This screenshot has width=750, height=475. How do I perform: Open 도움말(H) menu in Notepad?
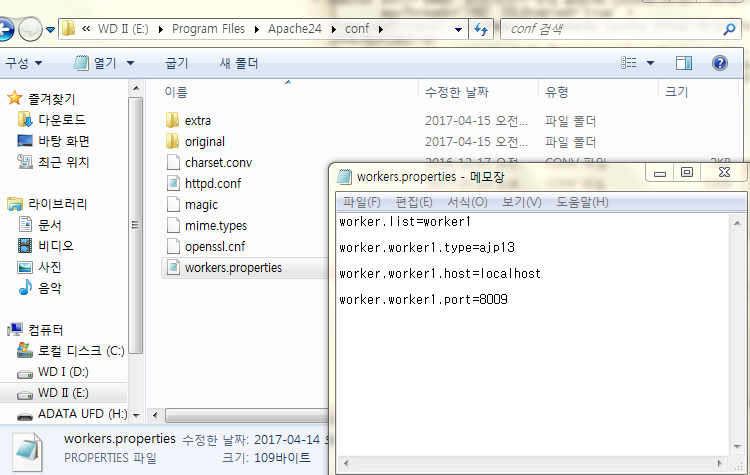pos(582,202)
